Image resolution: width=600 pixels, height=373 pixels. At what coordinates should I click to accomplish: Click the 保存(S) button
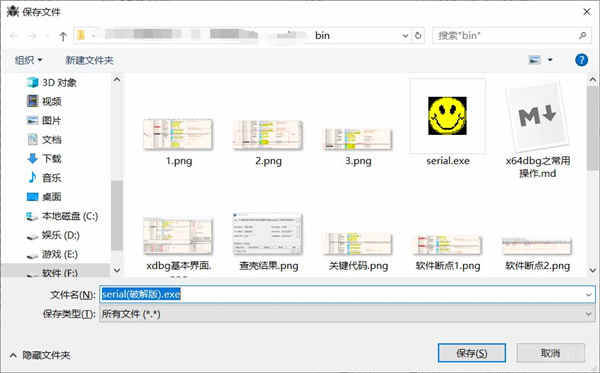click(471, 353)
